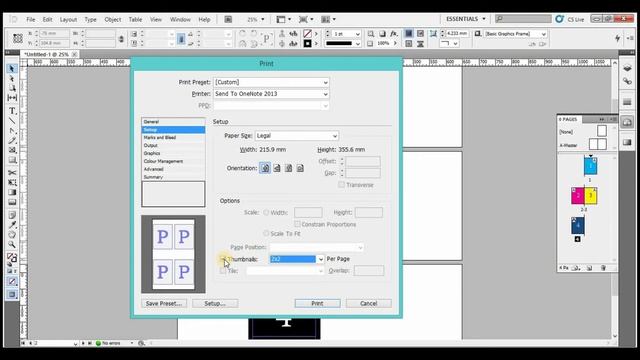Choose portrait orientation in Print dialog
640x360 pixels.
click(265, 168)
